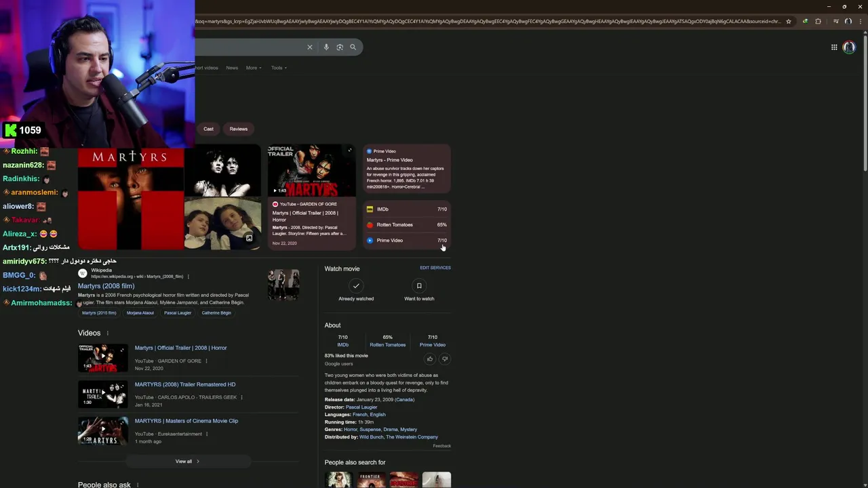Open Prime Video 7/10 rating row
Viewport: 868px width, 488px height.
point(407,241)
